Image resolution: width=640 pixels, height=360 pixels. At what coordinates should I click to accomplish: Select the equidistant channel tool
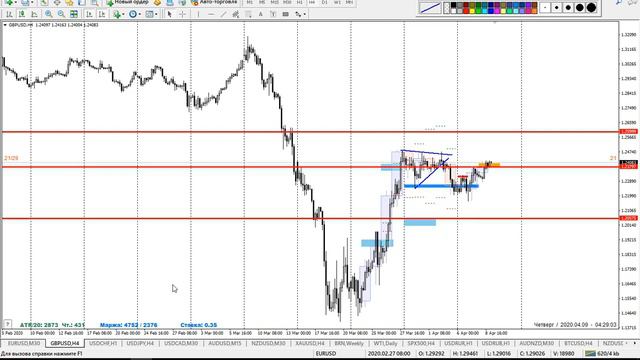tap(236, 14)
